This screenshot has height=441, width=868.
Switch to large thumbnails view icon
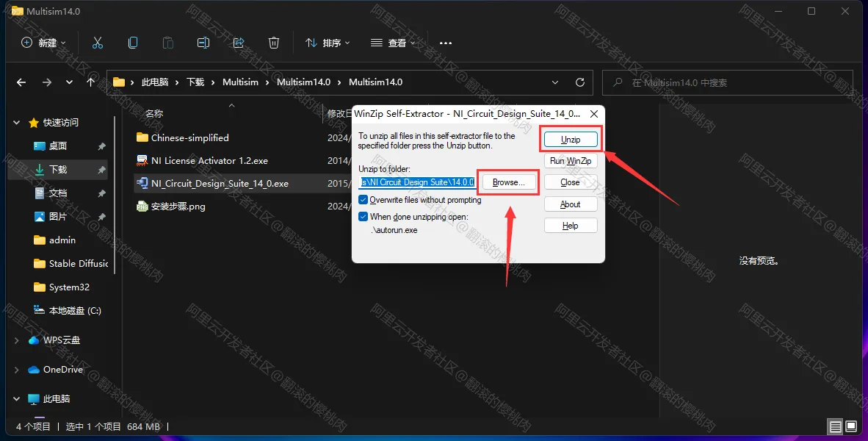click(850, 426)
